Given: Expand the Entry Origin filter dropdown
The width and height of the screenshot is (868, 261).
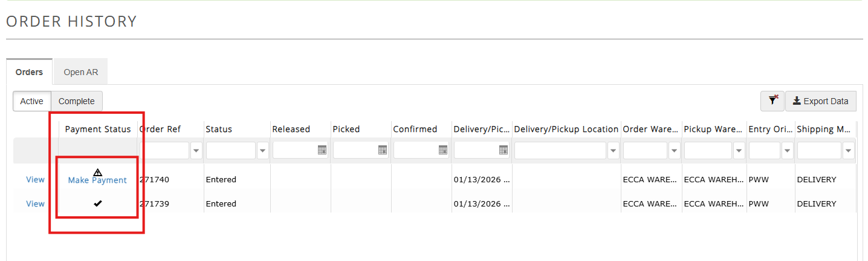Looking at the screenshot, I should tap(788, 150).
